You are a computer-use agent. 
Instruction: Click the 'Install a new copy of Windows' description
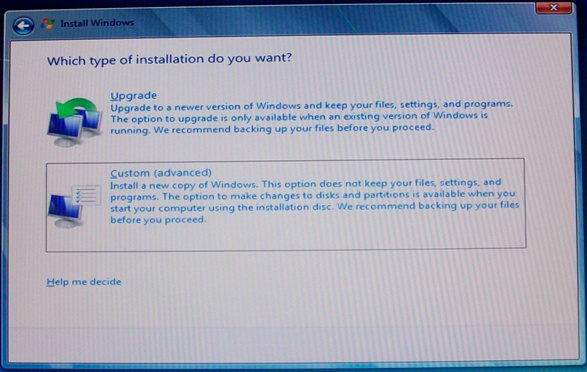point(314,201)
